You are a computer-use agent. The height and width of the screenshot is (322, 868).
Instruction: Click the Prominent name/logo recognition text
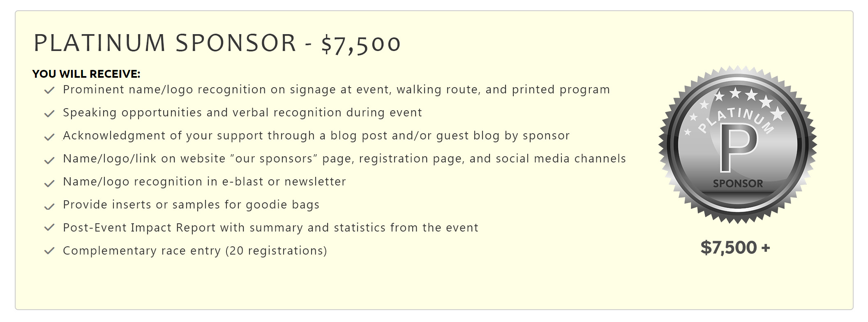pos(336,90)
